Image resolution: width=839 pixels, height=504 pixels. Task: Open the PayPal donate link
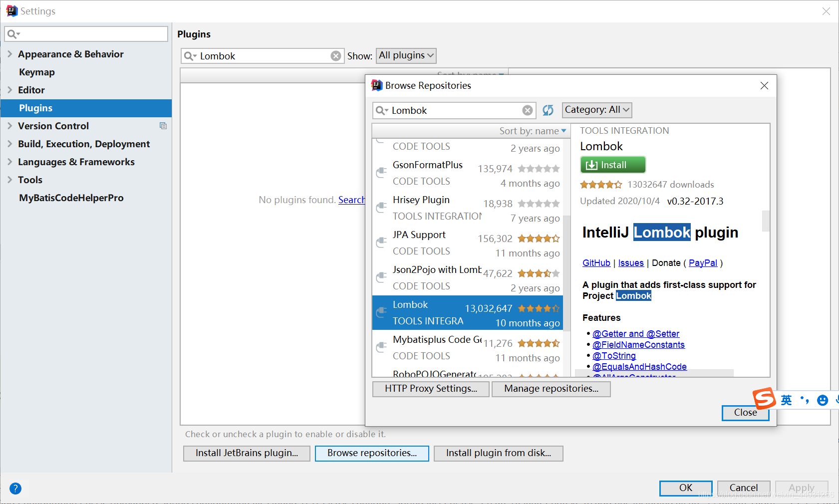click(703, 263)
